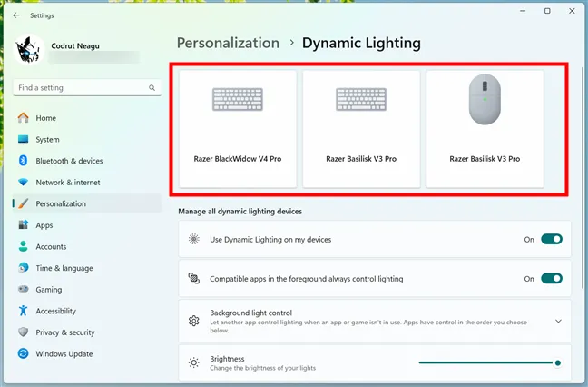This screenshot has height=387, width=588.
Task: Select the Bluetooth & devices icon
Action: [22, 161]
